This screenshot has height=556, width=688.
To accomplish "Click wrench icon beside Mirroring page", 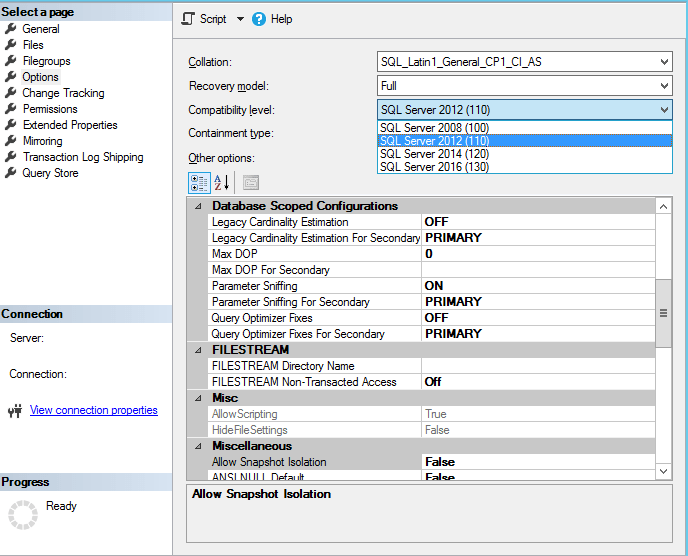I will coord(11,141).
